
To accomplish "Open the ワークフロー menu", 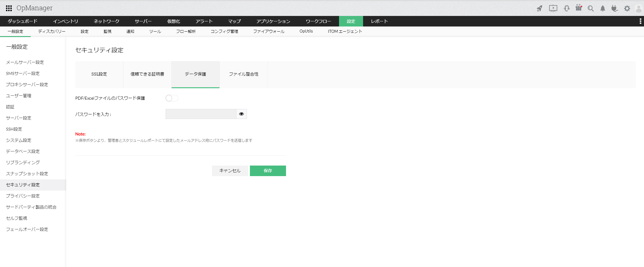I will pyautogui.click(x=319, y=21).
